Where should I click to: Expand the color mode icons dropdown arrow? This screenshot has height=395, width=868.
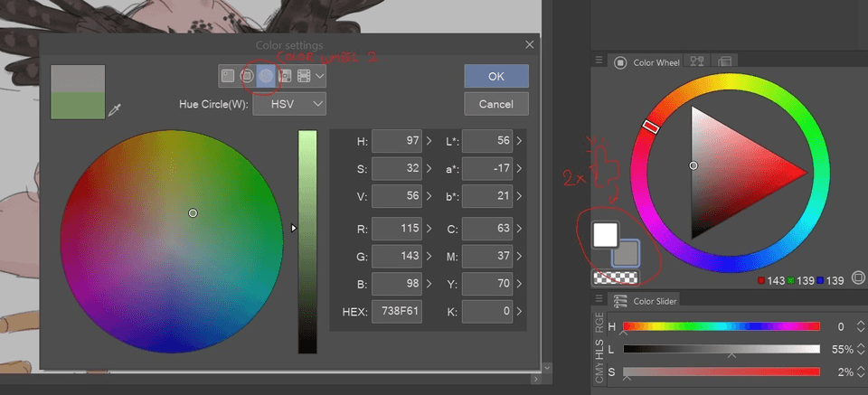[x=320, y=76]
